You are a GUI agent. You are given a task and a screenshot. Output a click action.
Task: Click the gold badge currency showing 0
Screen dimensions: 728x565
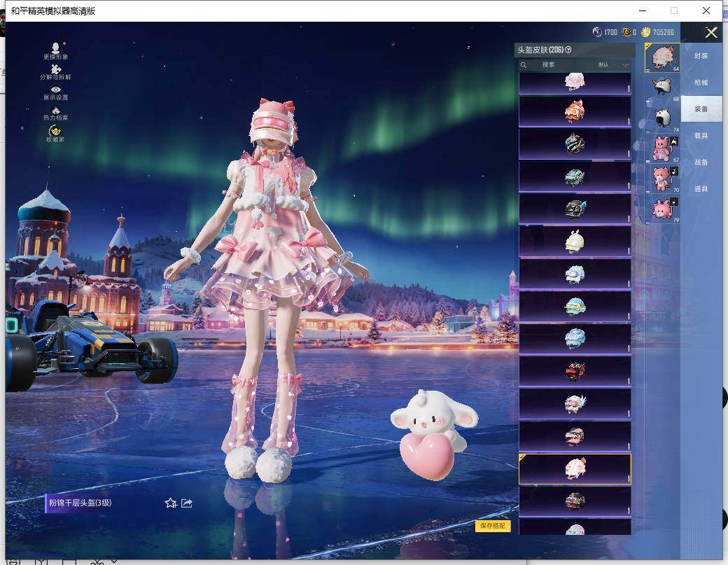(626, 32)
